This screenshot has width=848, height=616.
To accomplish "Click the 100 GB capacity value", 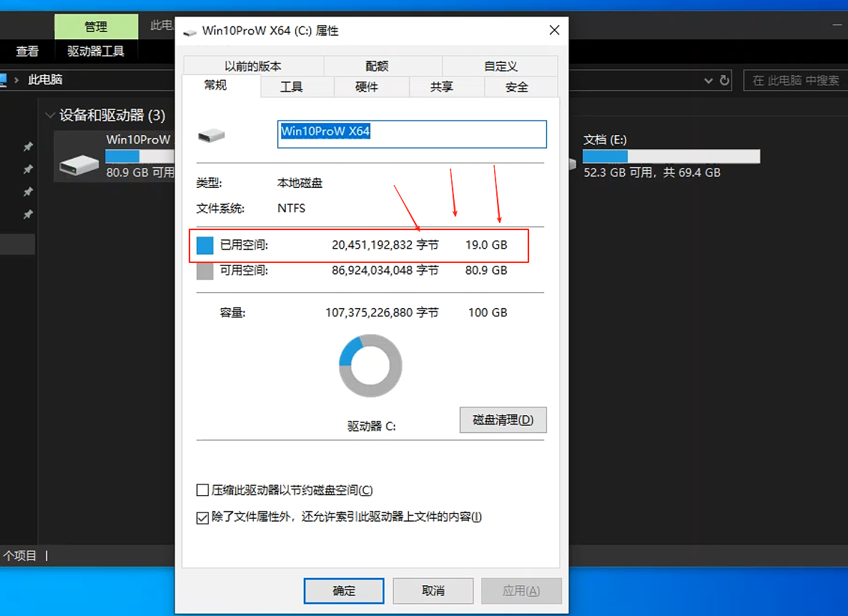I will 488,312.
